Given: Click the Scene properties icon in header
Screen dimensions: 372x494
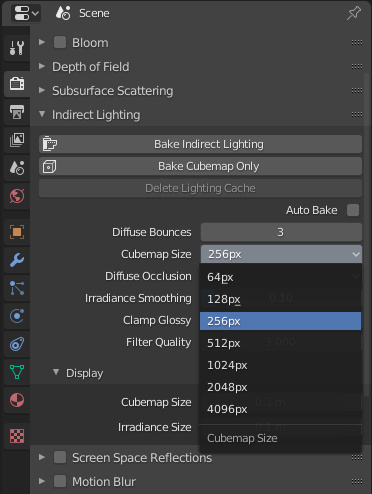Looking at the screenshot, I should pyautogui.click(x=63, y=13).
